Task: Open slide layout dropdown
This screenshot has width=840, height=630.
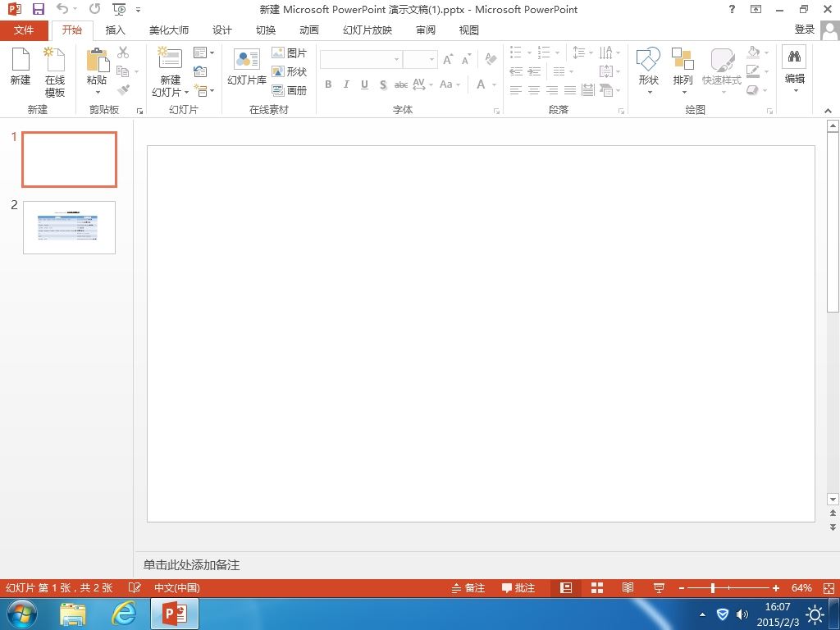Action: pyautogui.click(x=204, y=52)
